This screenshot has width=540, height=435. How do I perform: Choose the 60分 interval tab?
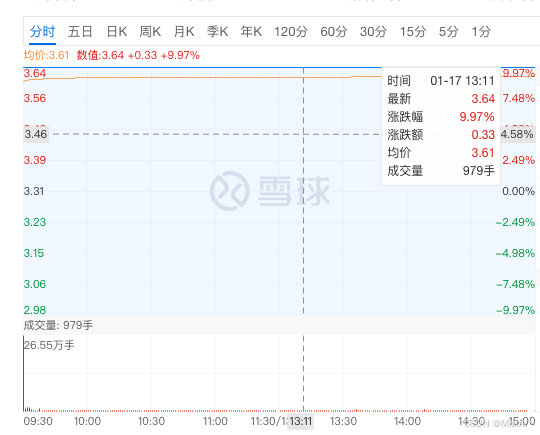coord(333,32)
